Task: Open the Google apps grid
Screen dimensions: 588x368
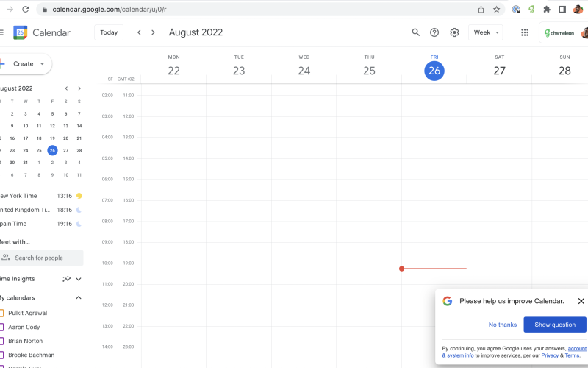Action: point(525,32)
